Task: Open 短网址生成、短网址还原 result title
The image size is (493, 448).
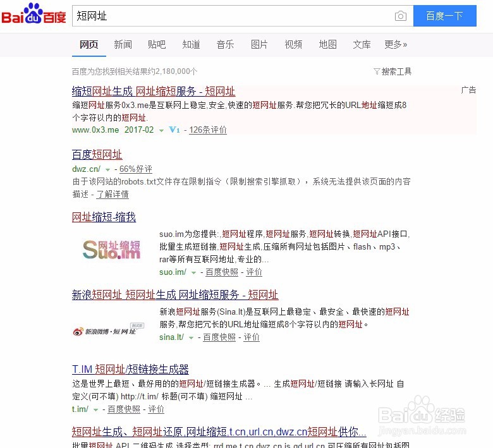Action: click(x=219, y=432)
